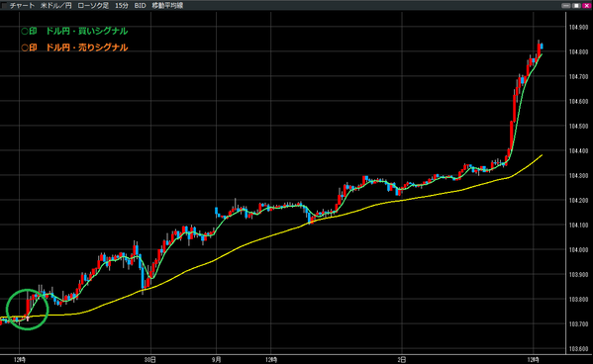Viewport: 593px width, 364px height.
Task: Click the 104.900 price axis label
Action: click(x=578, y=28)
